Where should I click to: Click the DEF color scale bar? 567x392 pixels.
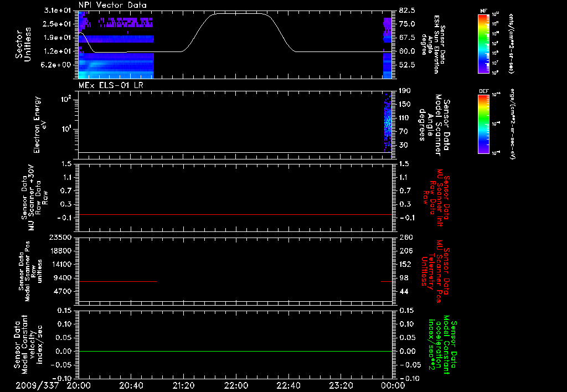484,124
